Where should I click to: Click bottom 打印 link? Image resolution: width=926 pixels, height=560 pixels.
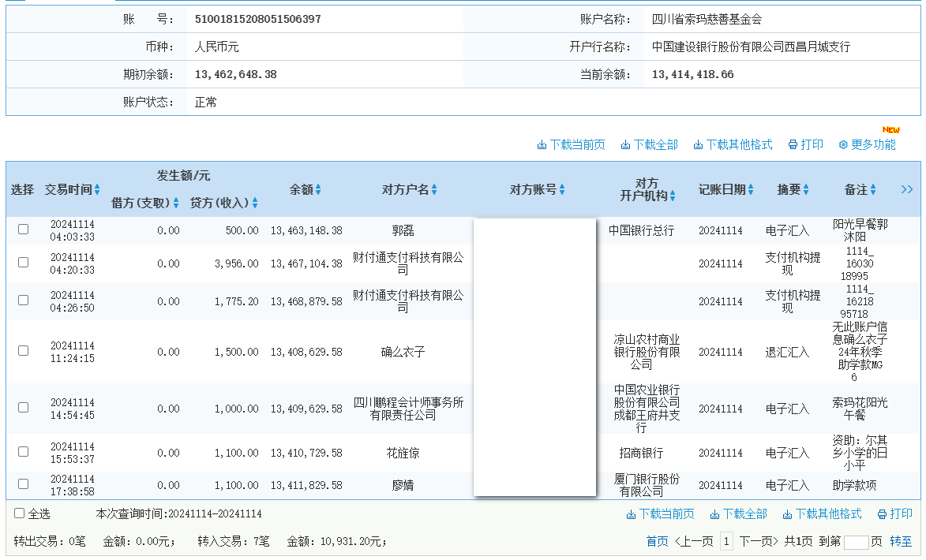pyautogui.click(x=895, y=514)
